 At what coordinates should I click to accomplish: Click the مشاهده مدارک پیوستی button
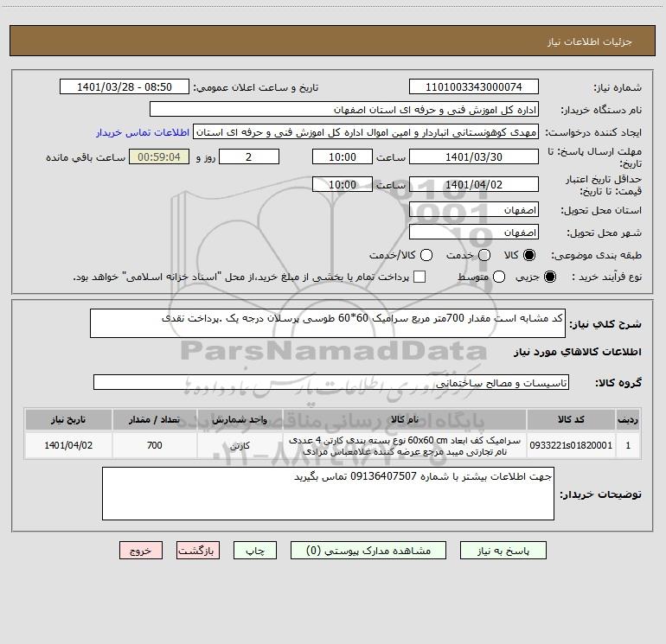pos(368,550)
